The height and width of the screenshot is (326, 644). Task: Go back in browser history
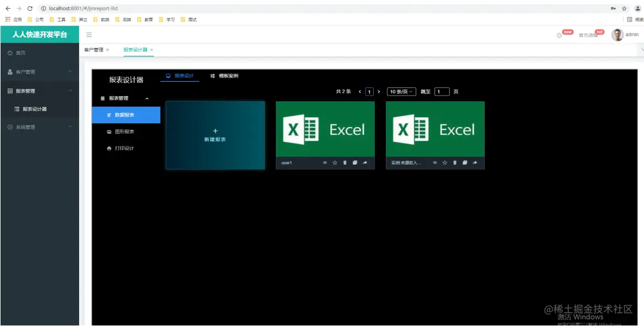pos(8,8)
